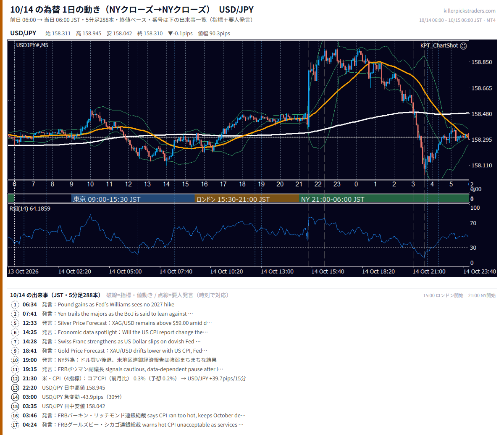Click circled number 7 event marker
This screenshot has height=435, width=504.
(16, 342)
